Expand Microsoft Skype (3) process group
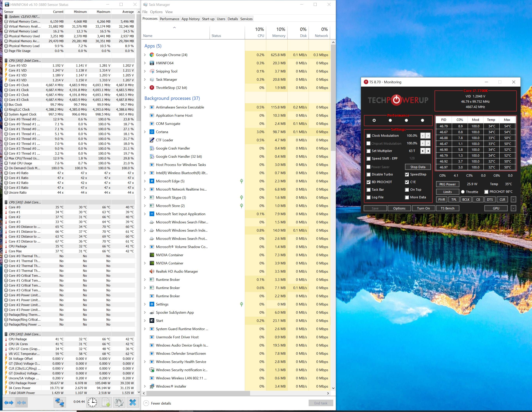The width and height of the screenshot is (532, 412). 145,198
